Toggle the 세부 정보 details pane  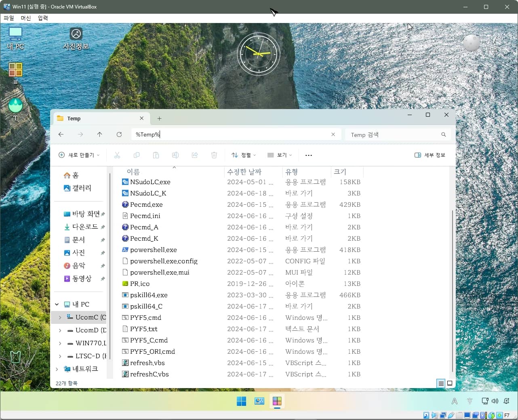coord(430,155)
